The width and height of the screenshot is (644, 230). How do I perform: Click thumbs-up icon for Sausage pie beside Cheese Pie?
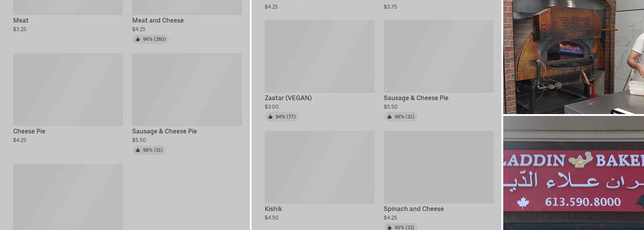(138, 150)
